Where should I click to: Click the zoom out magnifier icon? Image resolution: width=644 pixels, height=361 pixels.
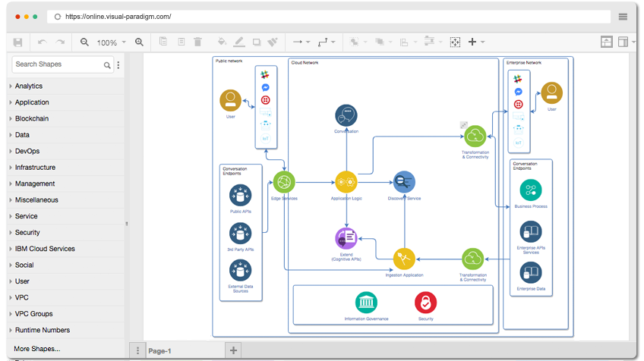[84, 42]
